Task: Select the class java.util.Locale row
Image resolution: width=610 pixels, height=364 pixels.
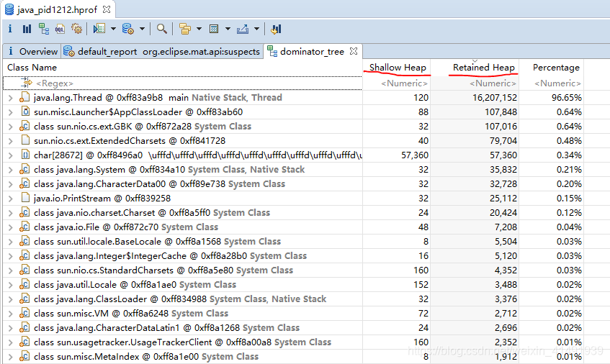Action: point(294,284)
